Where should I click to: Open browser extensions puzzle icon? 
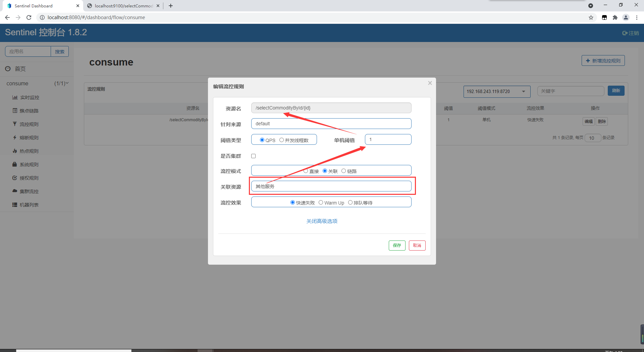tap(615, 17)
